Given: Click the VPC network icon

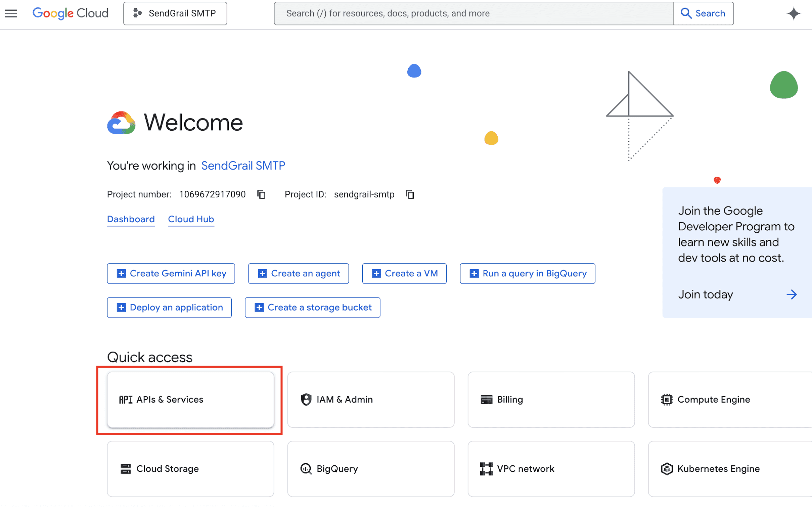Looking at the screenshot, I should pos(486,469).
